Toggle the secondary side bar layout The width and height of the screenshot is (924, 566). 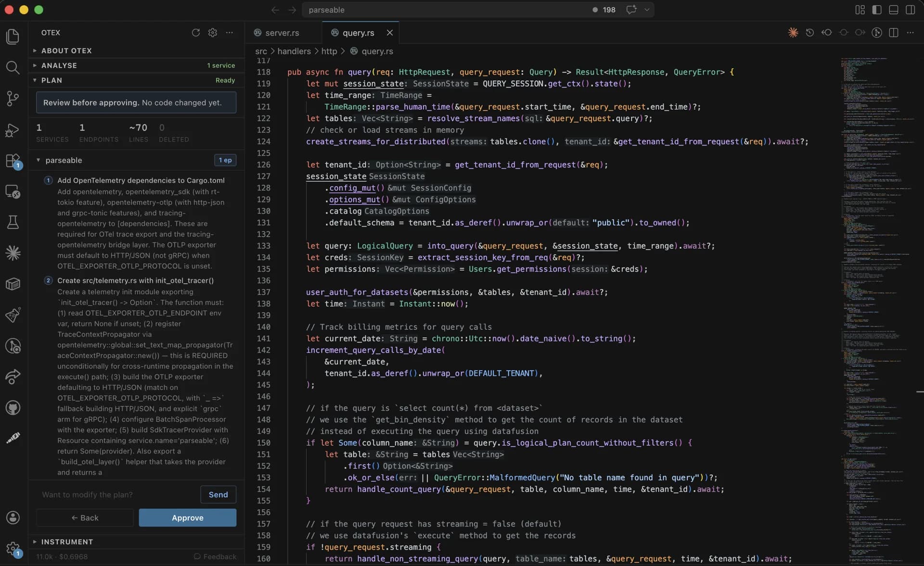[x=910, y=10]
